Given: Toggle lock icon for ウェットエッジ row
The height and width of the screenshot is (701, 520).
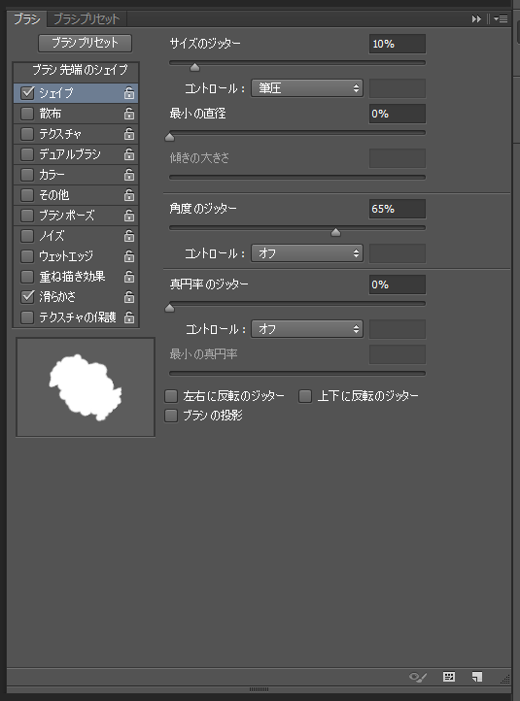Looking at the screenshot, I should point(129,256).
